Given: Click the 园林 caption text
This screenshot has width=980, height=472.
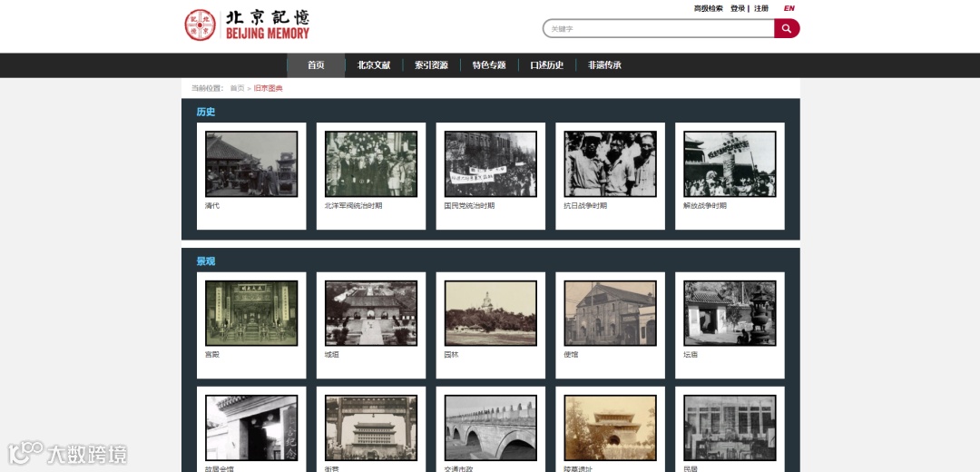Looking at the screenshot, I should 451,355.
